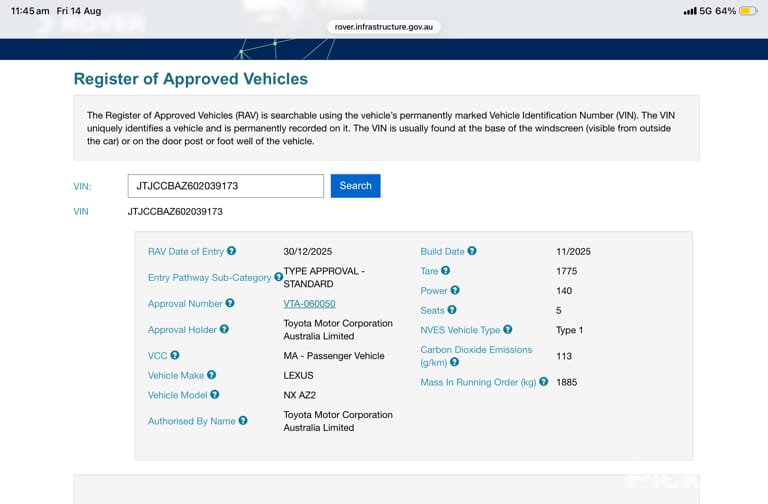
Task: Click Authorised By Name help icon
Action: 243,420
